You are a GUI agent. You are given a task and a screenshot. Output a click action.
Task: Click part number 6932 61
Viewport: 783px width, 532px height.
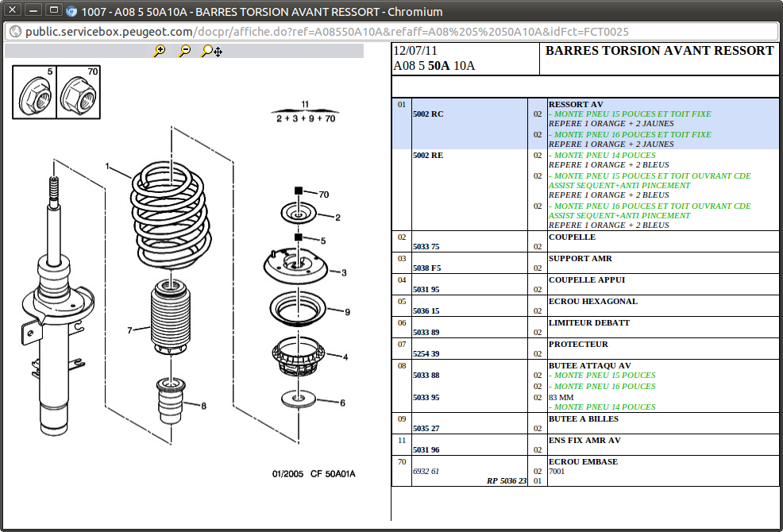coord(426,472)
